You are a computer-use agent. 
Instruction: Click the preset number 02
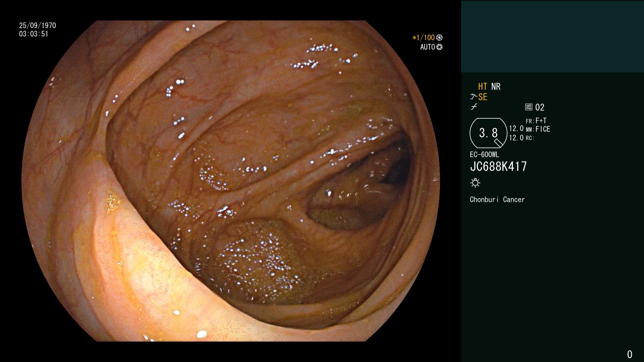[x=540, y=107]
